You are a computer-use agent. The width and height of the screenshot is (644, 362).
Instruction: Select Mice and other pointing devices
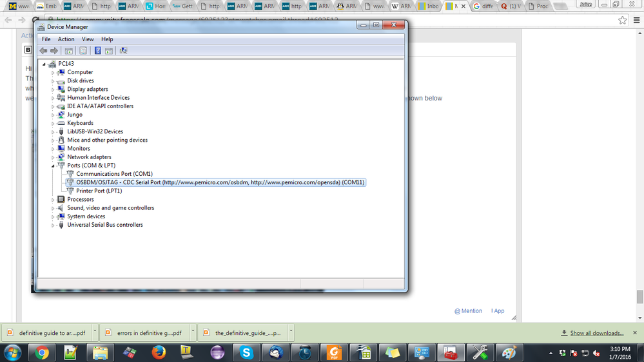pyautogui.click(x=107, y=140)
